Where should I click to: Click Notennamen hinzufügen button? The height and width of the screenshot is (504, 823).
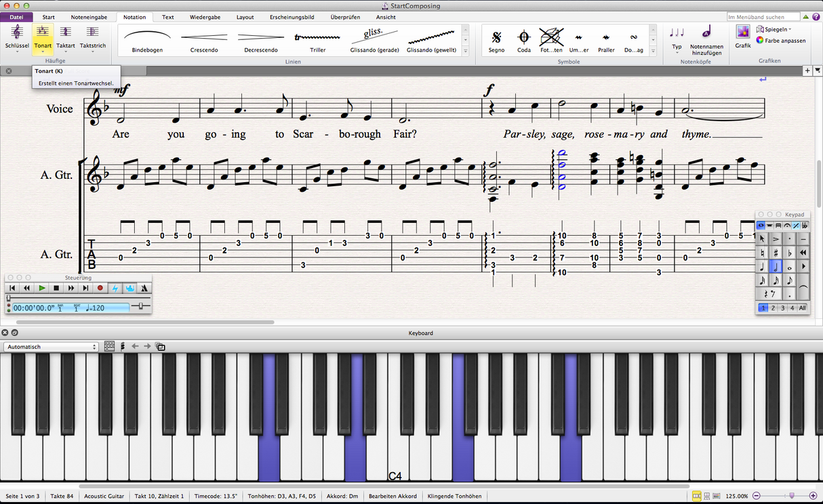click(707, 40)
